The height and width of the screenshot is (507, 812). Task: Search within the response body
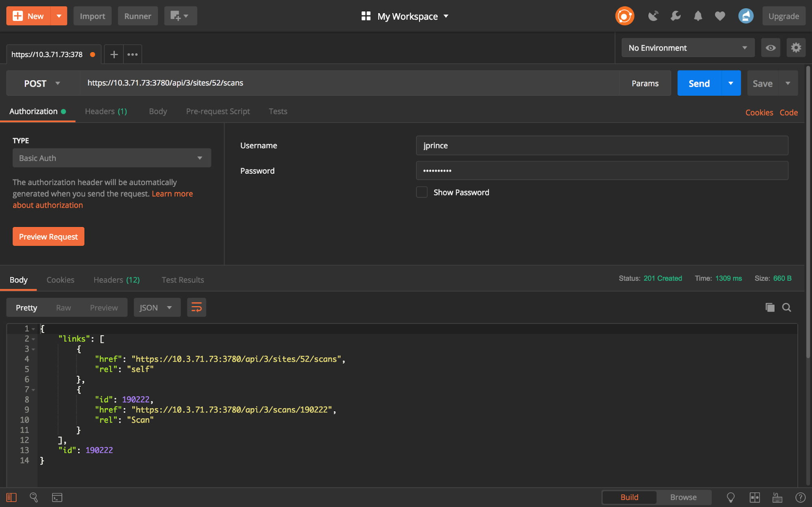[x=786, y=307]
